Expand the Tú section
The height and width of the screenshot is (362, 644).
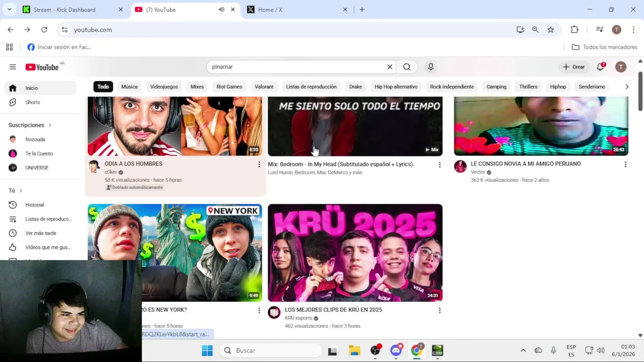pos(16,191)
